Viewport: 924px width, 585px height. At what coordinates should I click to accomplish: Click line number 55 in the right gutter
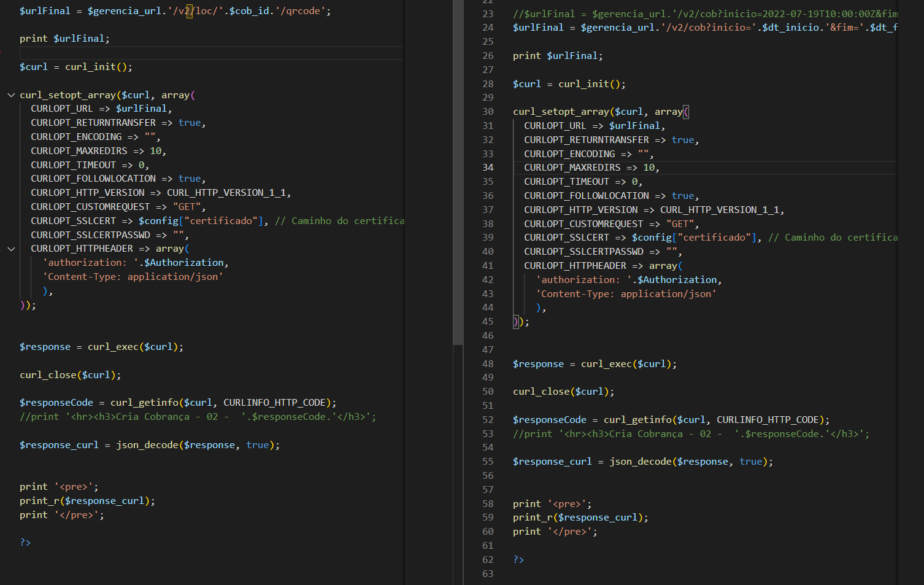tap(488, 462)
